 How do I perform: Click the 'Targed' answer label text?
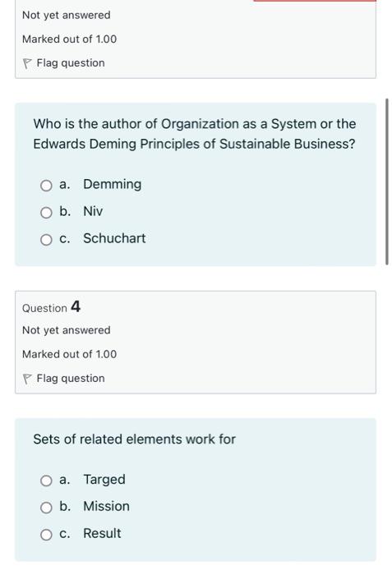104,480
